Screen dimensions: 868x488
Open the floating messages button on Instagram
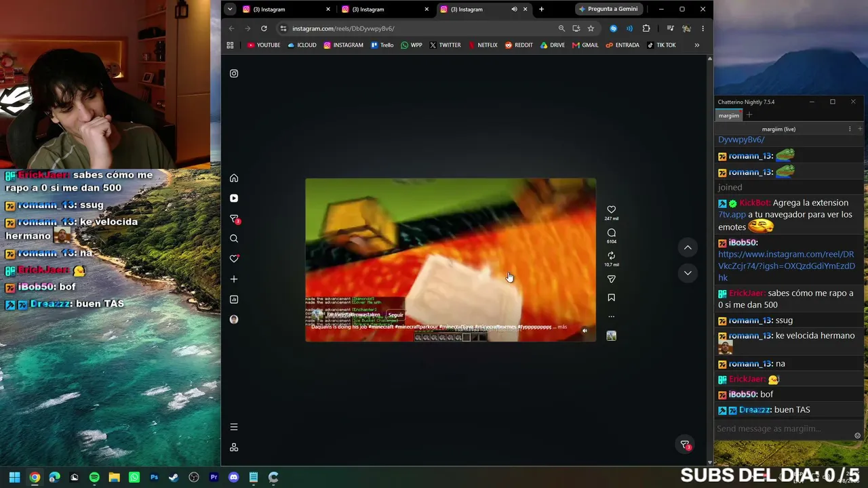pos(686,445)
